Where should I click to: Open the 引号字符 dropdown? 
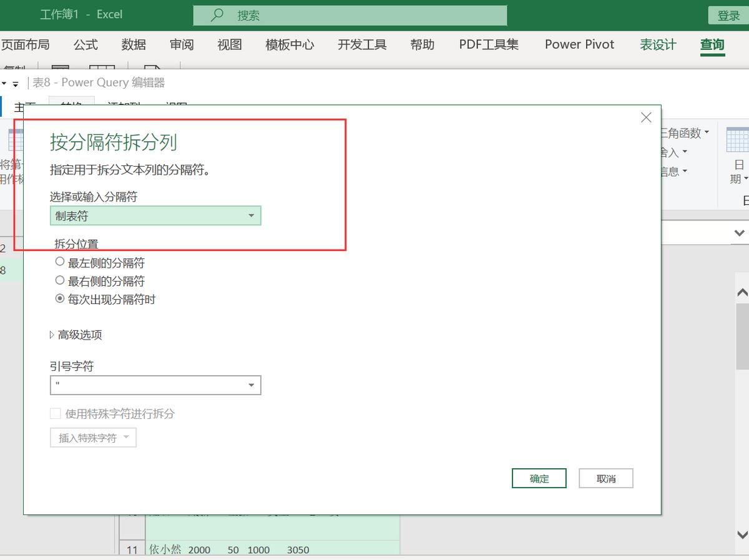(251, 385)
